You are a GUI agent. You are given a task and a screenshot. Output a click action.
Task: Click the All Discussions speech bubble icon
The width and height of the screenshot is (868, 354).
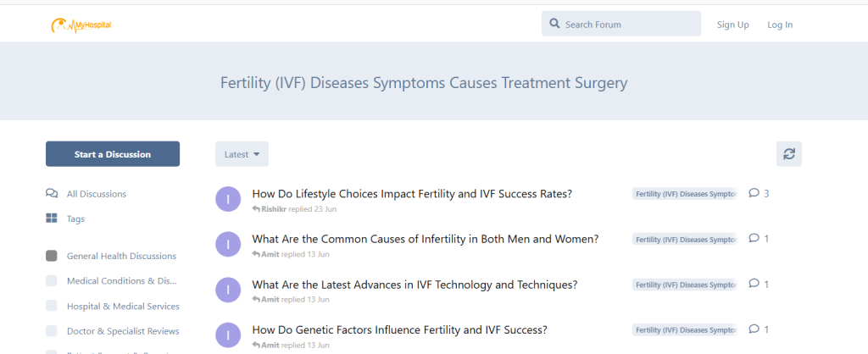coord(52,194)
